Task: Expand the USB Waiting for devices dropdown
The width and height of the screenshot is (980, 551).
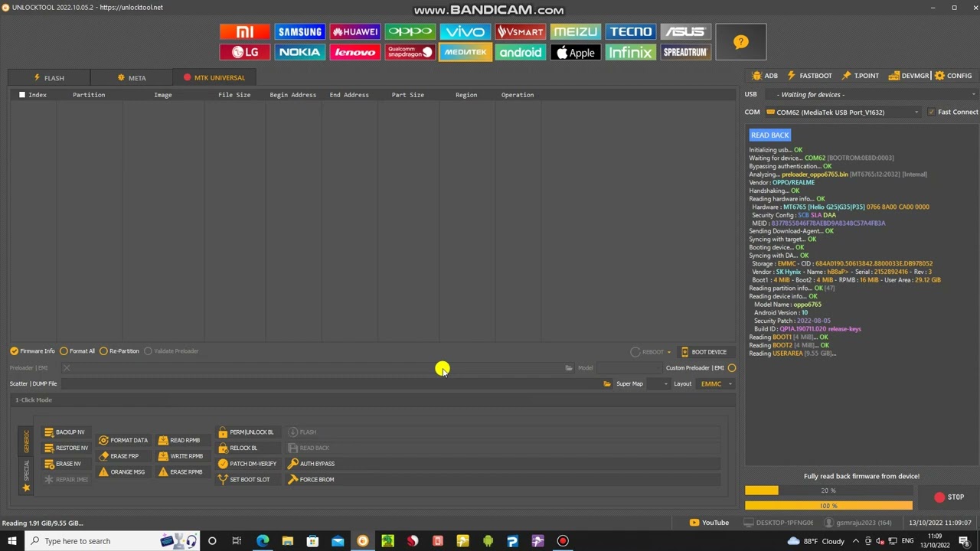Action: click(876, 95)
